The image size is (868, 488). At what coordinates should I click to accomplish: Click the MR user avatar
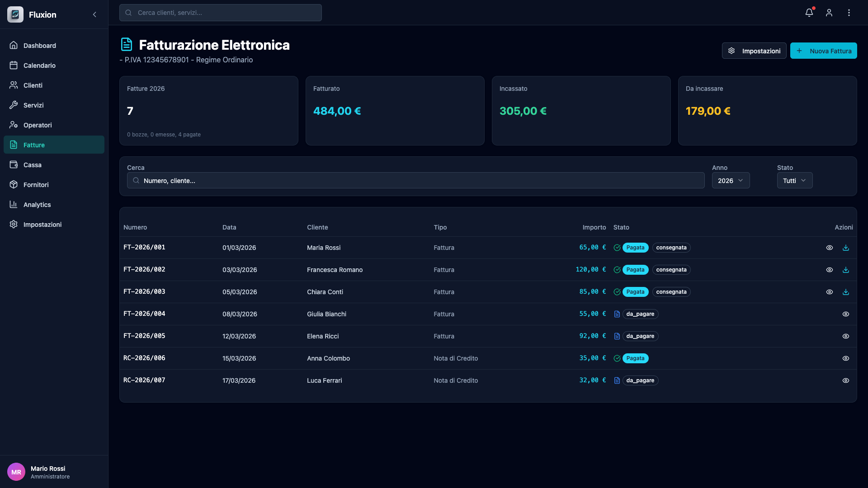click(x=16, y=472)
